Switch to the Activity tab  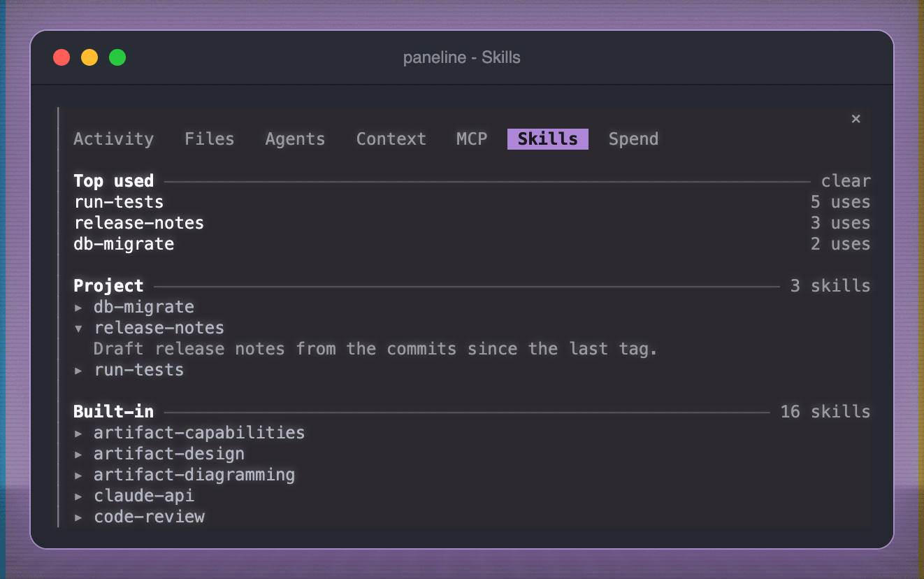point(113,139)
